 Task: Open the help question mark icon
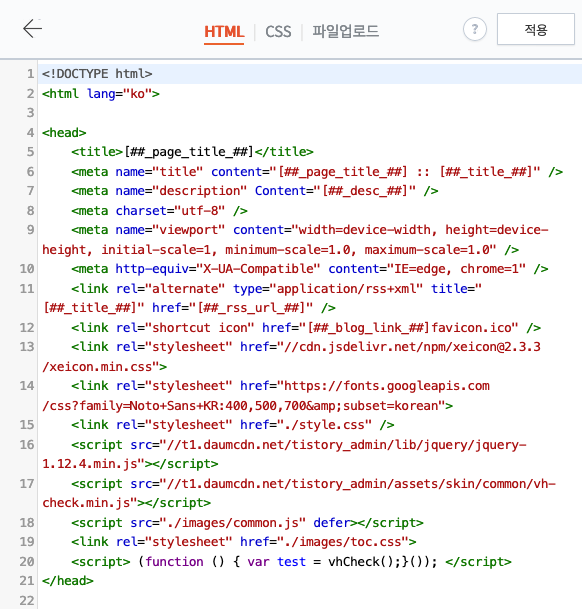click(x=475, y=29)
